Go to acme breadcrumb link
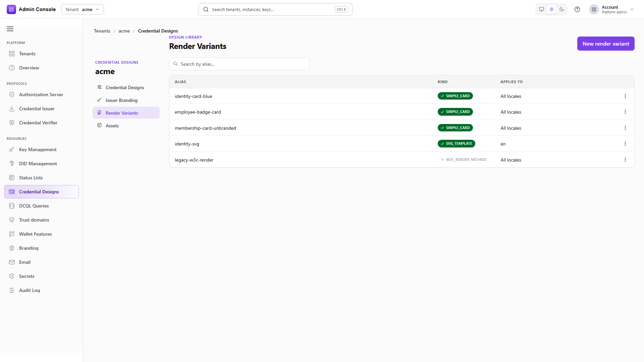 point(124,31)
